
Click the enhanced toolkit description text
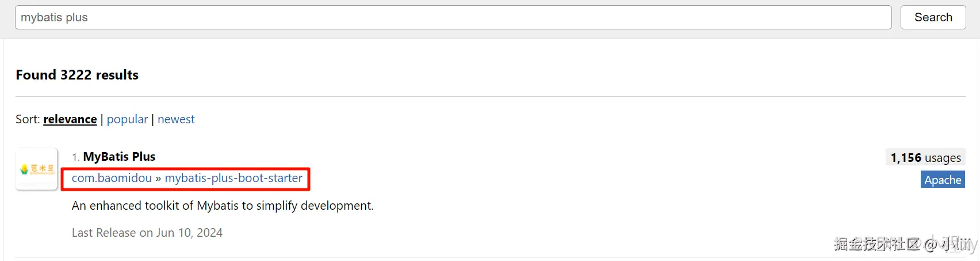pyautogui.click(x=223, y=206)
